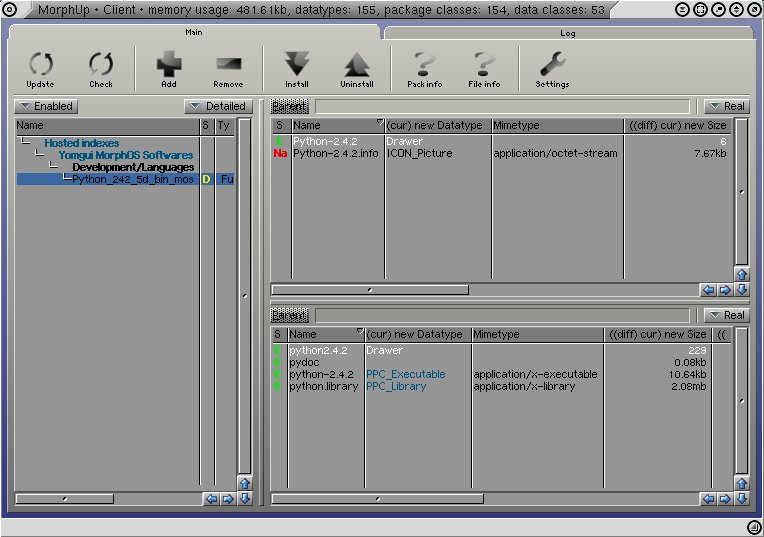Click the package tree horizontal scrollbar
The width and height of the screenshot is (764, 537).
tap(65, 499)
